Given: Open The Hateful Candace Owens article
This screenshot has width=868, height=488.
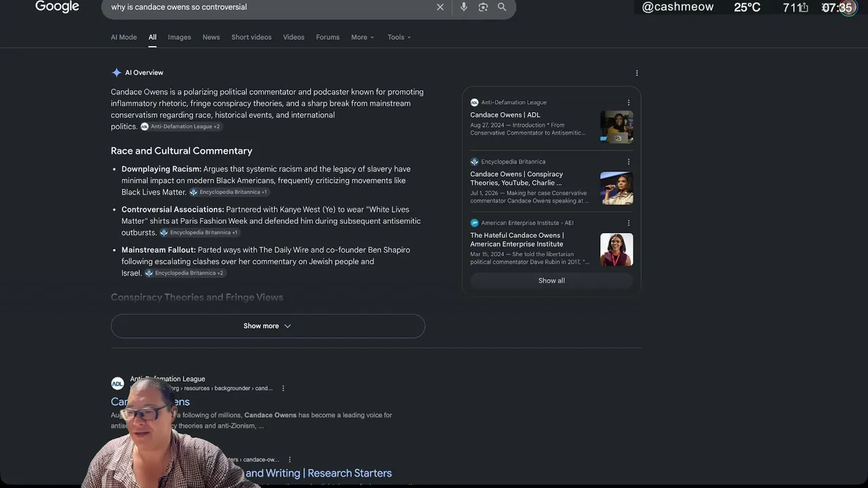Looking at the screenshot, I should pos(517,239).
